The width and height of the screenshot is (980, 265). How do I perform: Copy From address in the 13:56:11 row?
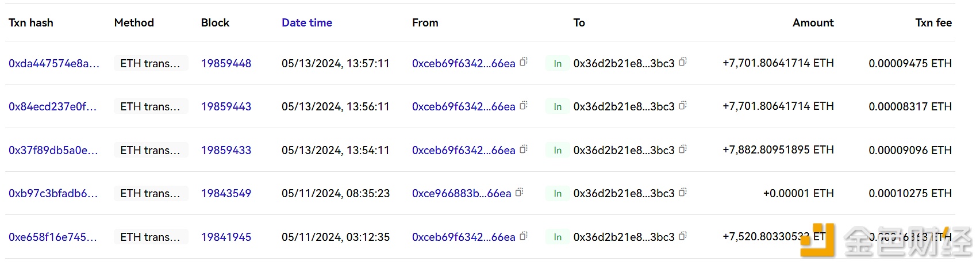click(x=524, y=106)
